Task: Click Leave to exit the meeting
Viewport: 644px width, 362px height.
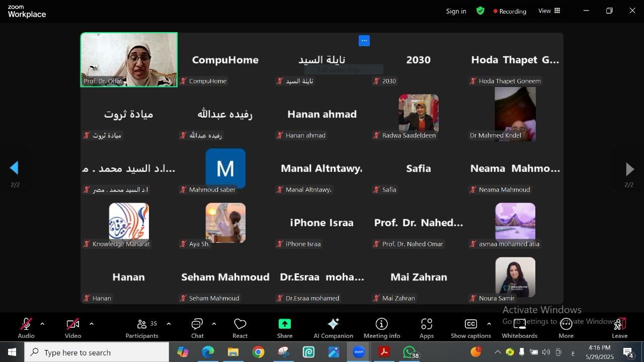Action: 619,328
